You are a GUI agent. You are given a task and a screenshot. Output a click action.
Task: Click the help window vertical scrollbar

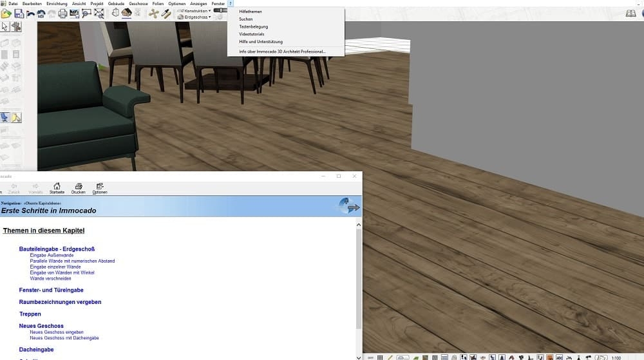pos(359,279)
